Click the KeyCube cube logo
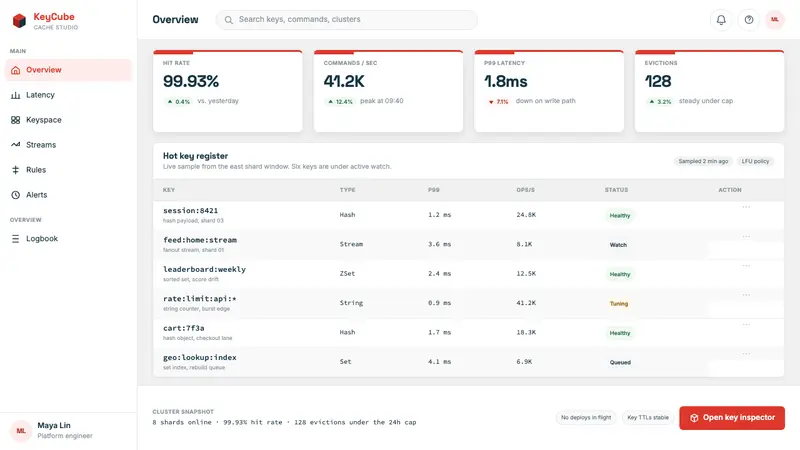The width and height of the screenshot is (800, 450). pos(19,20)
